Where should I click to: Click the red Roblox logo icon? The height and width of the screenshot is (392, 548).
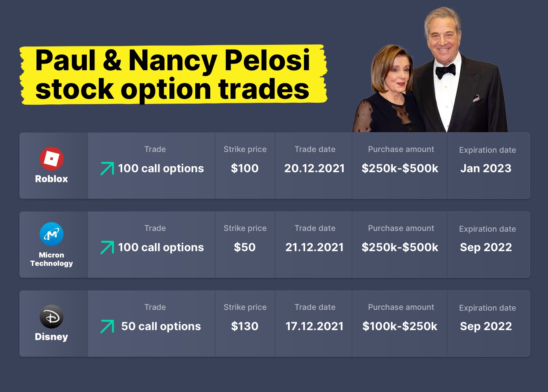[52, 159]
